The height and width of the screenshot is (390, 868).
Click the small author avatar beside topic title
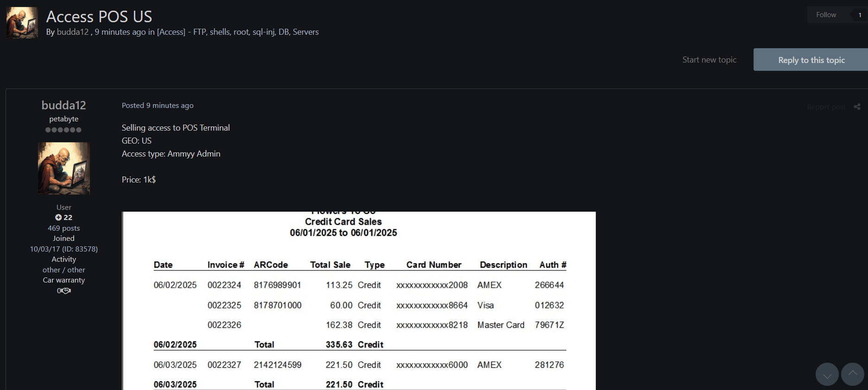point(22,23)
